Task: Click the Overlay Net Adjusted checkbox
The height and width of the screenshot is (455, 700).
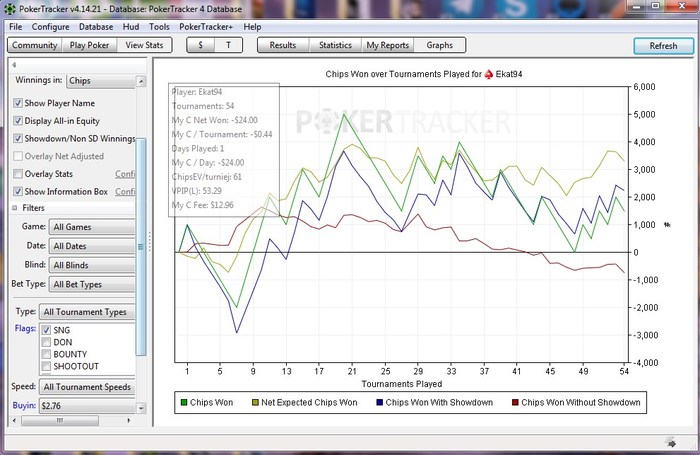Action: 18,156
